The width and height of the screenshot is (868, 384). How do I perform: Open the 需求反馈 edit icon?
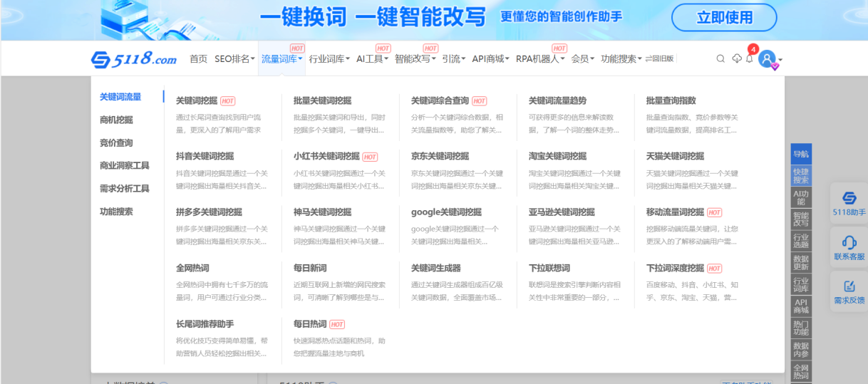point(849,291)
